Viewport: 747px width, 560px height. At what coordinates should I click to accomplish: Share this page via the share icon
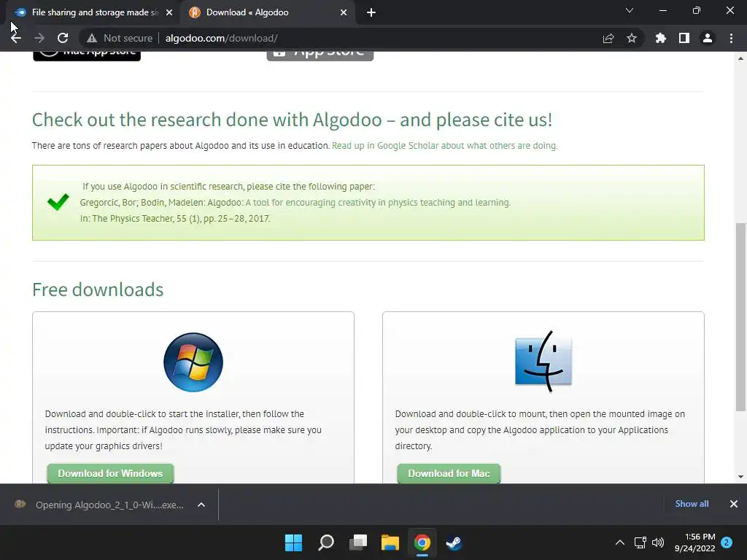pyautogui.click(x=608, y=38)
